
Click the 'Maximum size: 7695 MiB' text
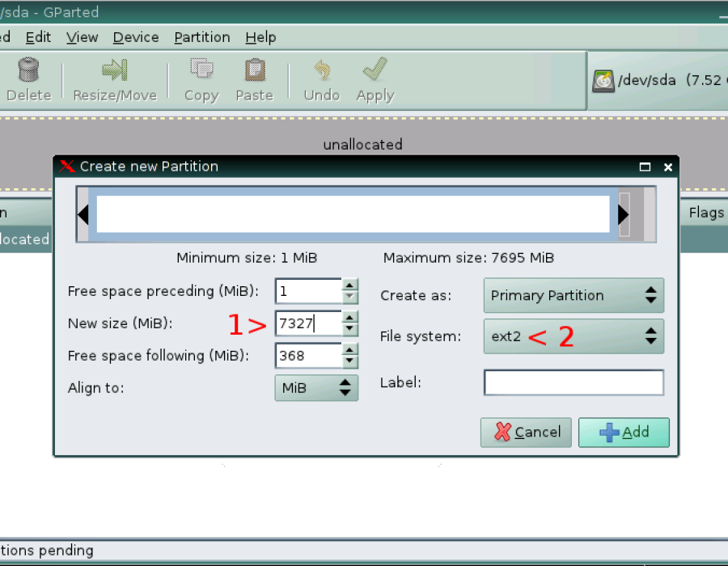[468, 258]
